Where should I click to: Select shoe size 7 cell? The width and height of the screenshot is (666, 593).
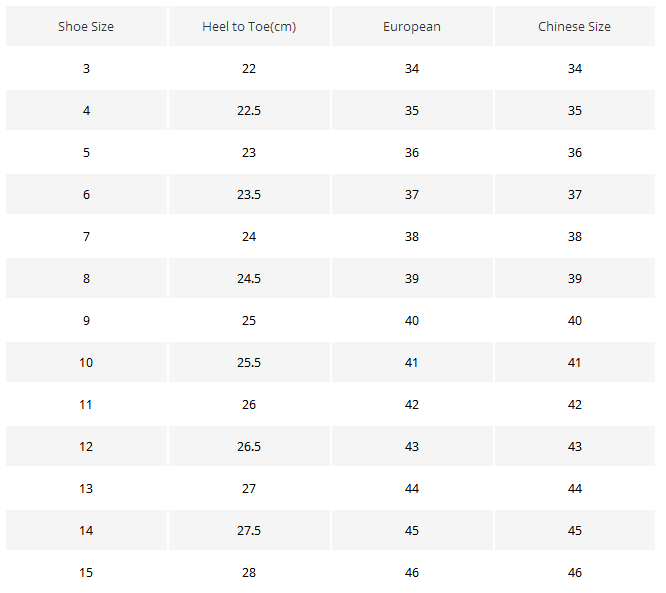pyautogui.click(x=86, y=237)
